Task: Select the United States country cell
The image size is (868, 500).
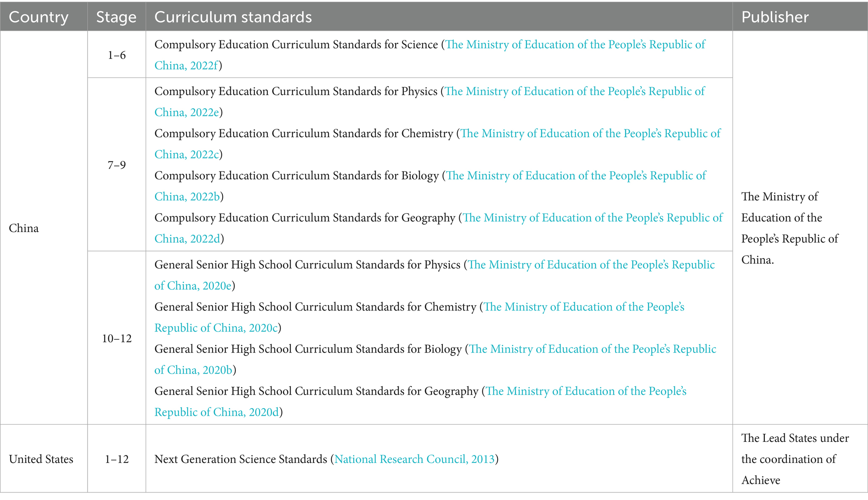Action: point(41,459)
